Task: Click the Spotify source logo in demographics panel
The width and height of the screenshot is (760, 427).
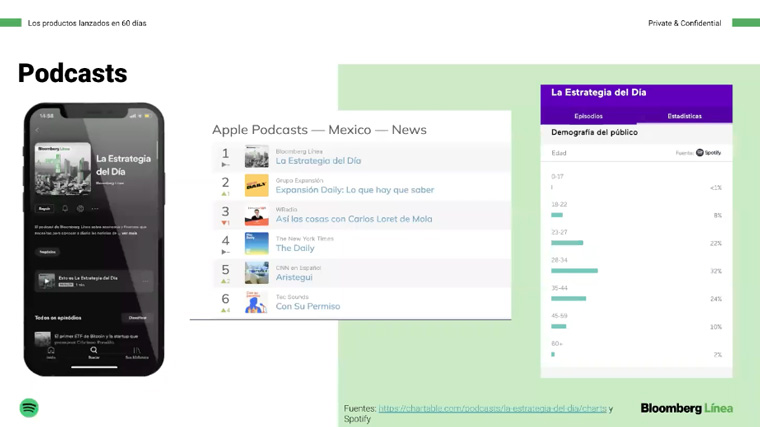Action: click(x=708, y=153)
